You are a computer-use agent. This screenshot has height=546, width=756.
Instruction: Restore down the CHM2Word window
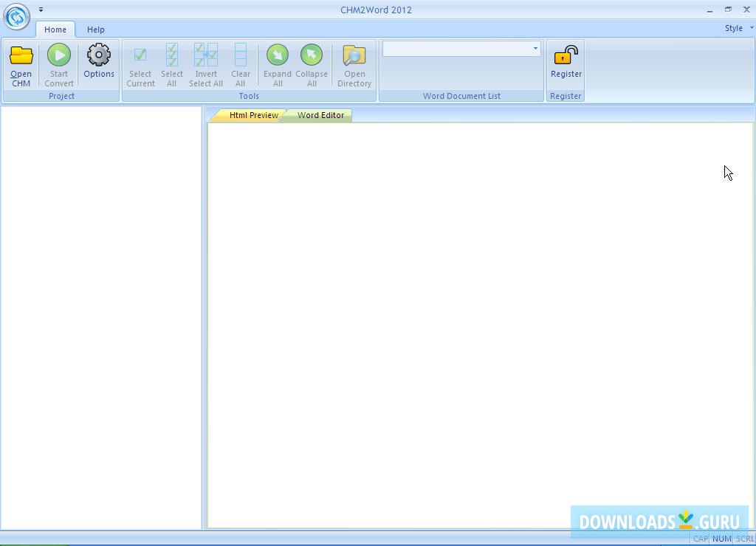point(728,9)
